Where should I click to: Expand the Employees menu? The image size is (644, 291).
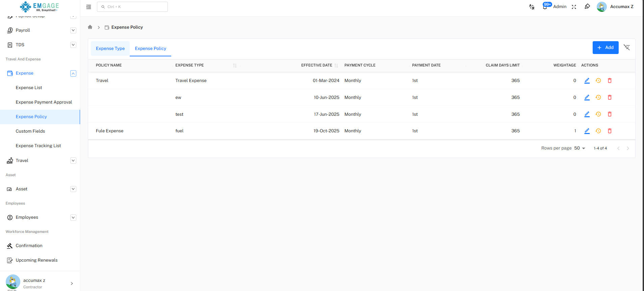(x=73, y=217)
